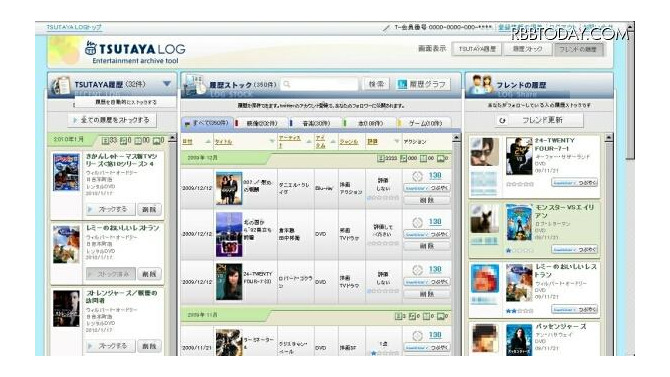Click the magnifier icon in search box
This screenshot has height=377, width=670.
[x=287, y=84]
